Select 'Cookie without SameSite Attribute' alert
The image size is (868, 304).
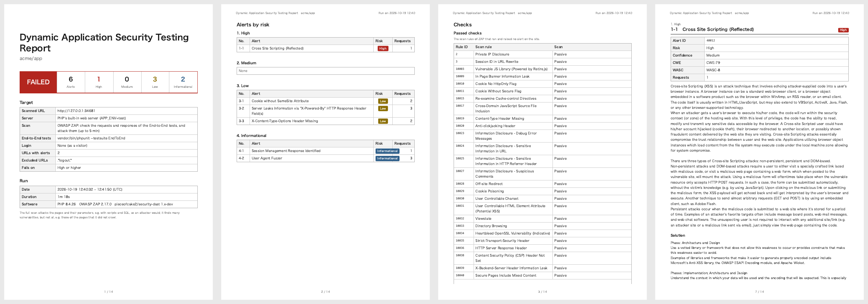pos(280,101)
